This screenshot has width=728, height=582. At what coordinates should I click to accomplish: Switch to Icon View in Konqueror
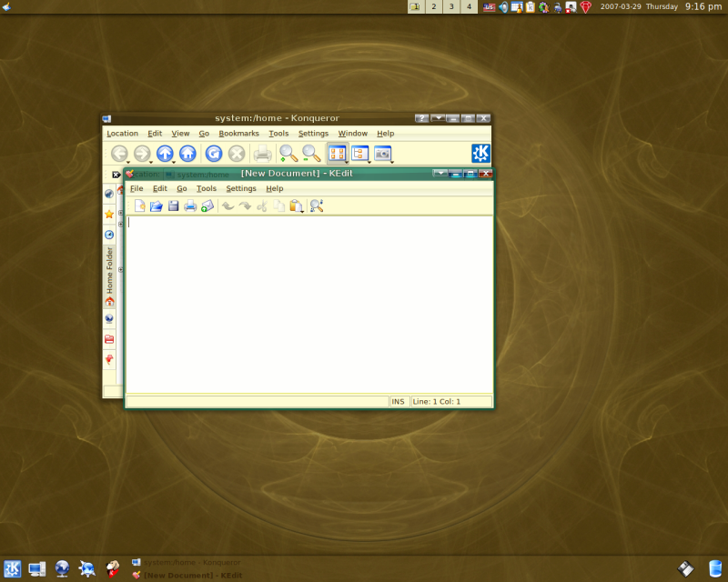337,153
